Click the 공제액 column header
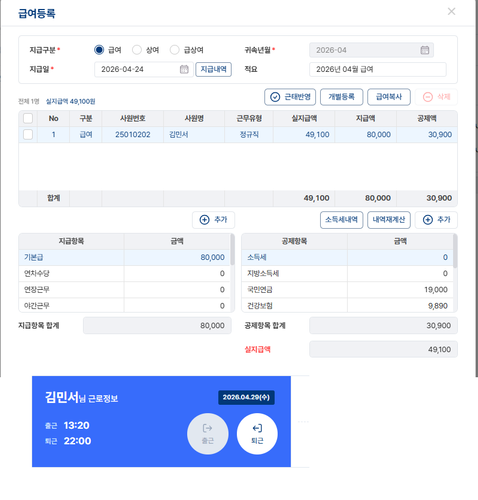The width and height of the screenshot is (478, 500). tap(427, 118)
